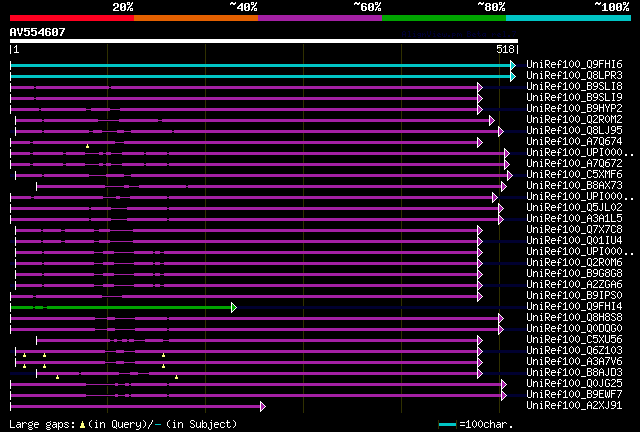Click the UniRef100_B8AJD3 label

click(x=574, y=373)
